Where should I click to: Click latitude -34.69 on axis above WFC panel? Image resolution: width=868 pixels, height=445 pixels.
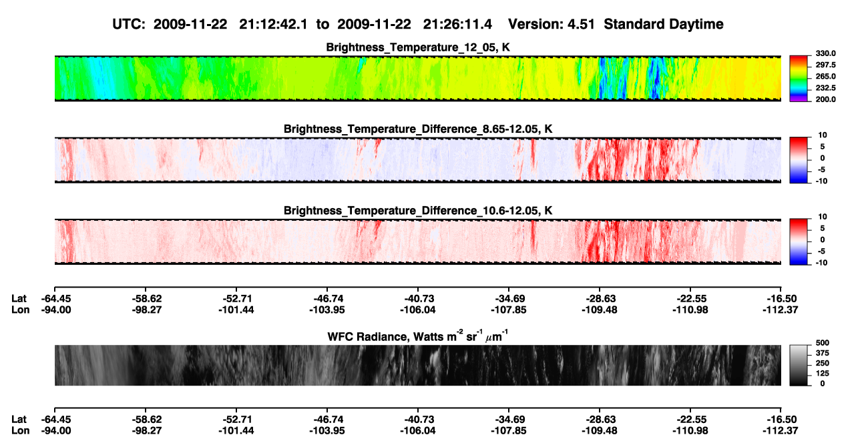[x=509, y=298]
